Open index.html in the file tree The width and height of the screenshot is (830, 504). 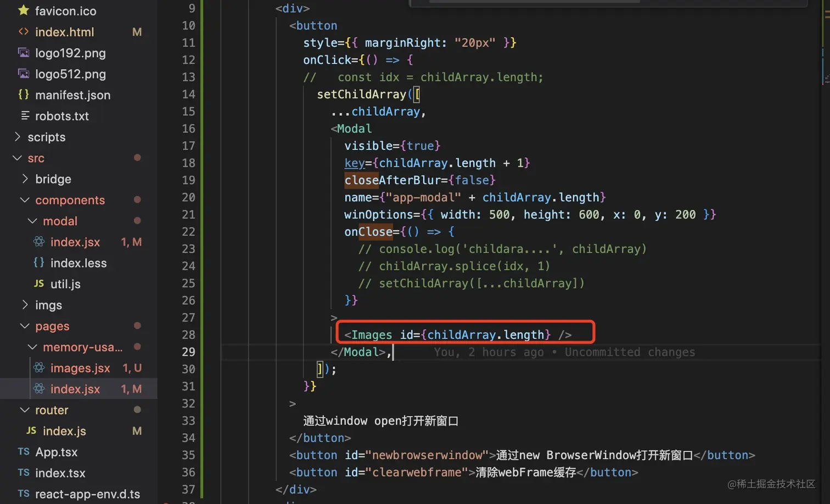(65, 32)
